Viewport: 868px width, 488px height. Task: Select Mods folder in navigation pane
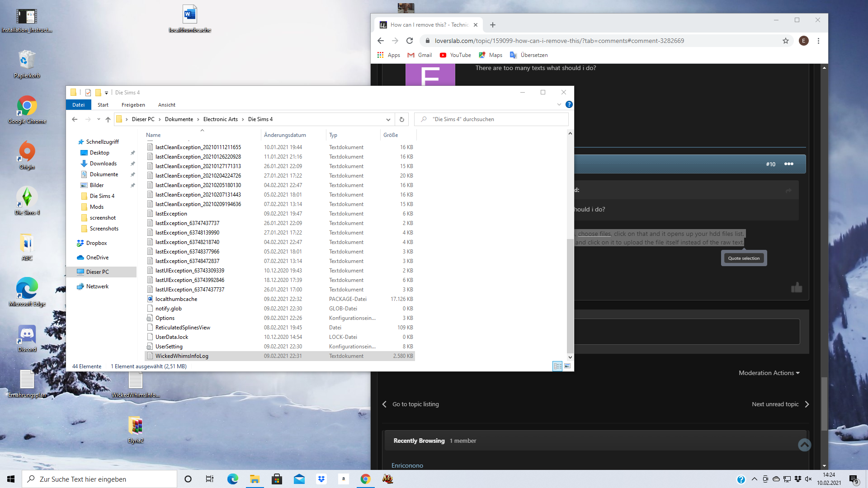pyautogui.click(x=97, y=207)
